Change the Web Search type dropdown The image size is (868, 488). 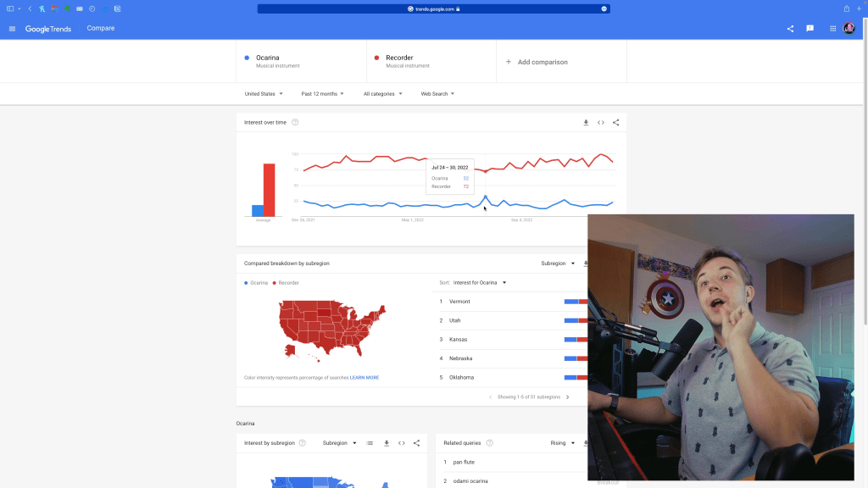[x=437, y=94]
